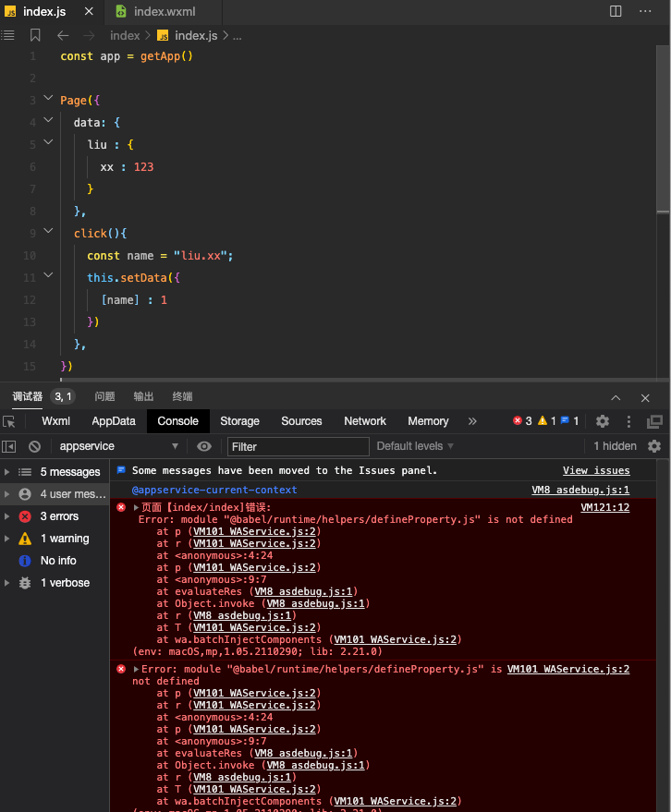
Task: Click the 3, 1 badge beside 调试器
Action: tap(63, 396)
